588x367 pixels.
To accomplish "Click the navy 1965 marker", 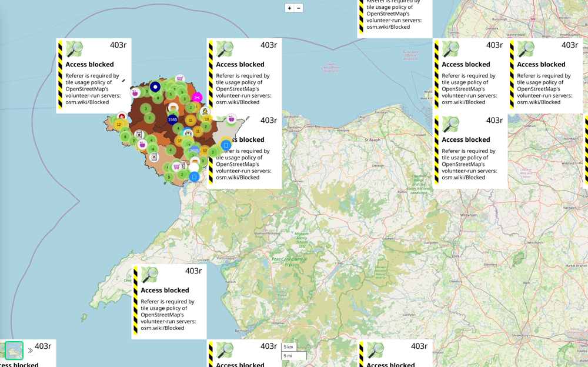I will tap(172, 120).
